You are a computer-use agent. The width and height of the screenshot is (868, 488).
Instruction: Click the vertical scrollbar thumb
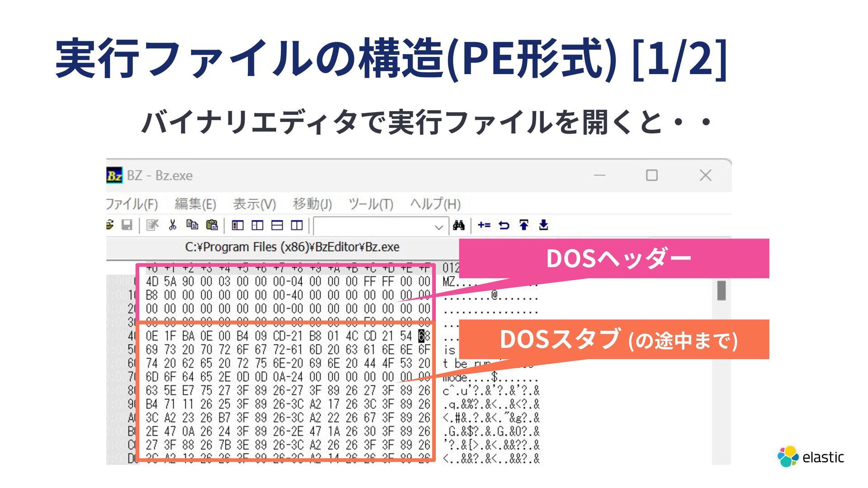point(722,291)
